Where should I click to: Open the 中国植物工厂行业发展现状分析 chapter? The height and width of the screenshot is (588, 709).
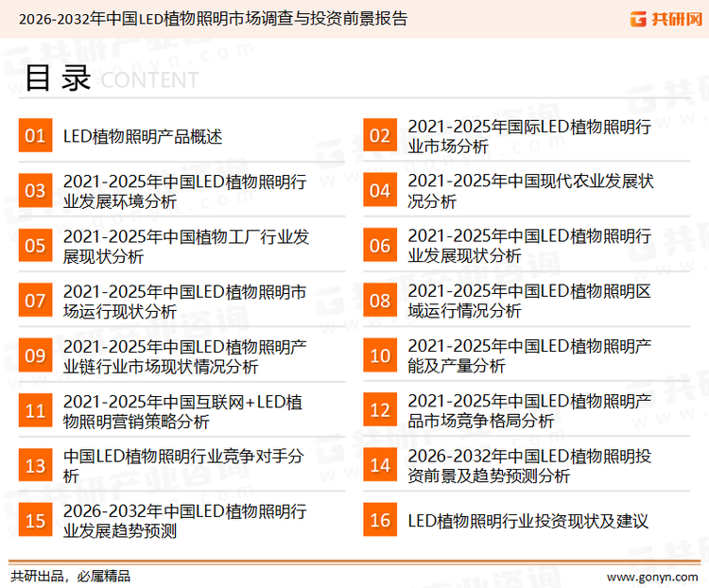(185, 246)
